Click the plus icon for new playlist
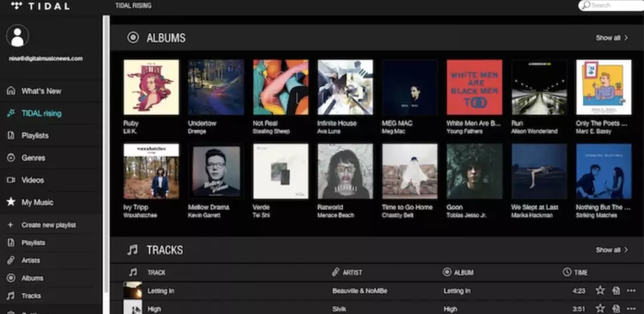Screen dimensions: 644x314 (11, 225)
